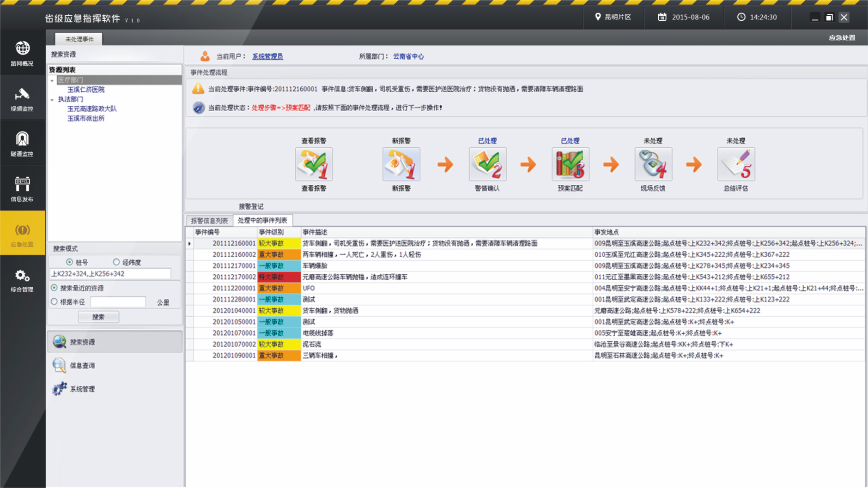
Task: Open 隧道监控 tunnel monitoring module
Action: point(22,144)
